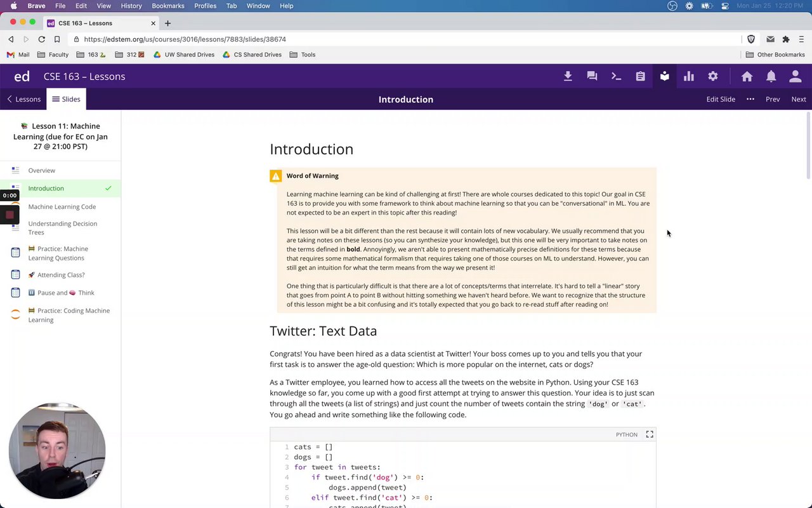Open the Bookmarks menu in the menu bar
Screen dimensions: 812x508
[x=167, y=6]
